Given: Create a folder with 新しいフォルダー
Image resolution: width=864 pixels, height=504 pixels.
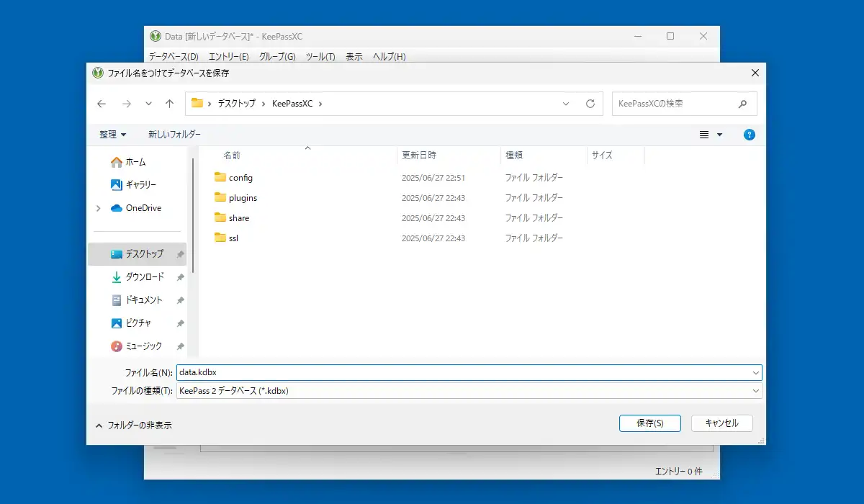Looking at the screenshot, I should [x=174, y=135].
